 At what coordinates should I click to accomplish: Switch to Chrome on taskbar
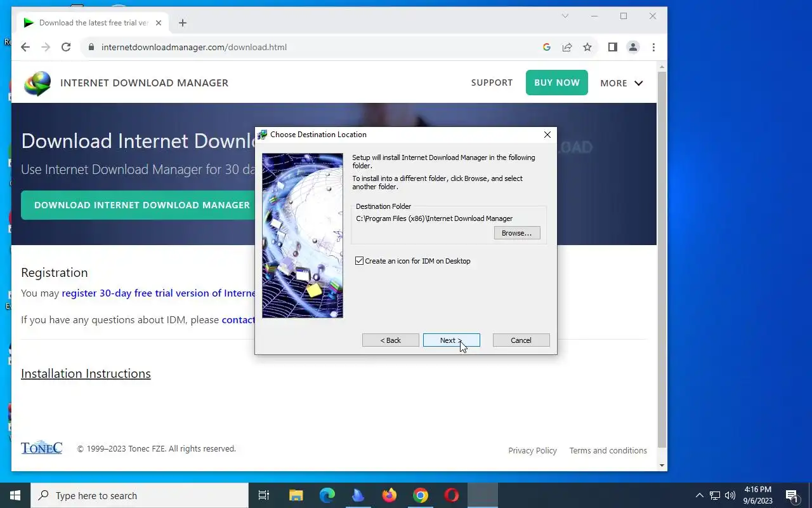[421, 495]
